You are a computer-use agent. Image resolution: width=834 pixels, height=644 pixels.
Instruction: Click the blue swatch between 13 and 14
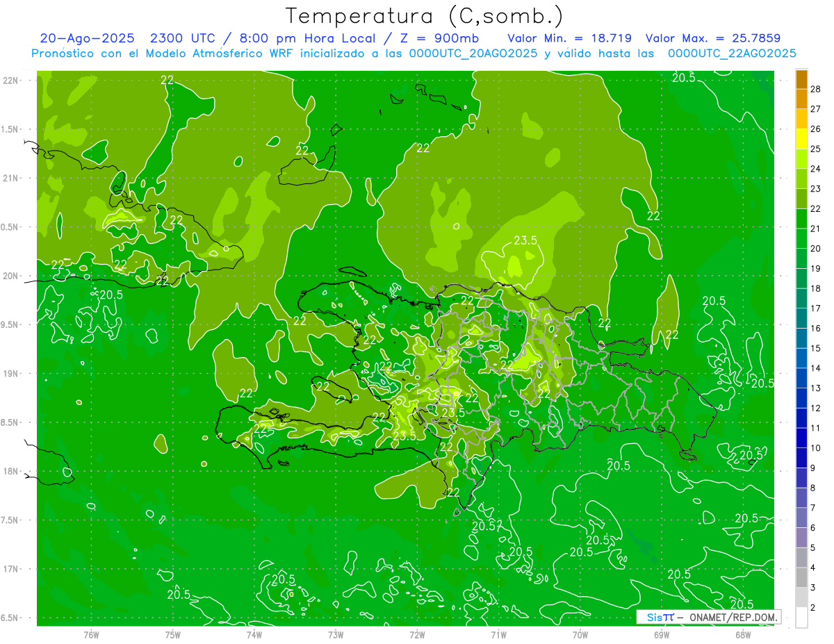point(801,379)
